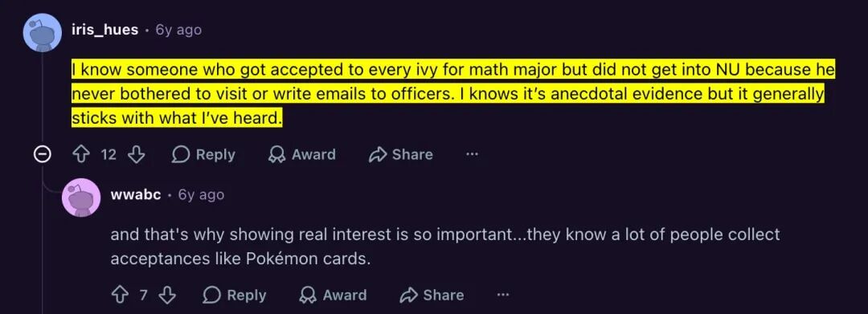This screenshot has height=314, width=868.
Task: Open iris_hues user profile link
Action: pos(104,29)
